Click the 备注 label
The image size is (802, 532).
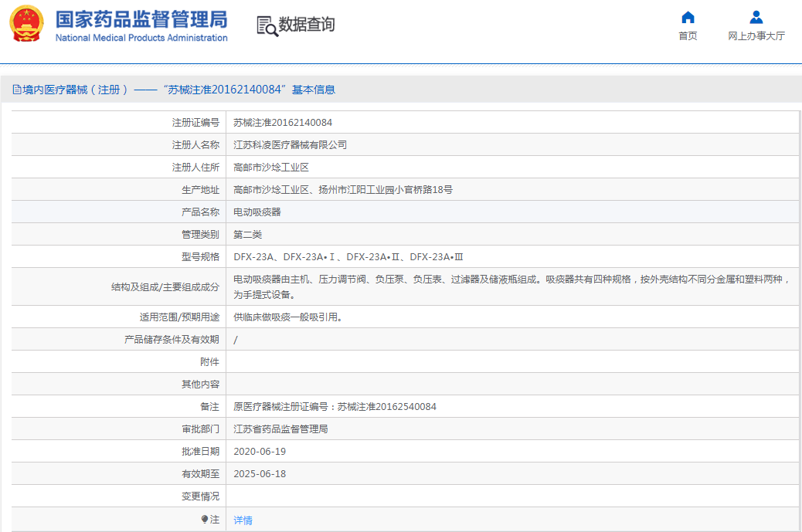[209, 407]
